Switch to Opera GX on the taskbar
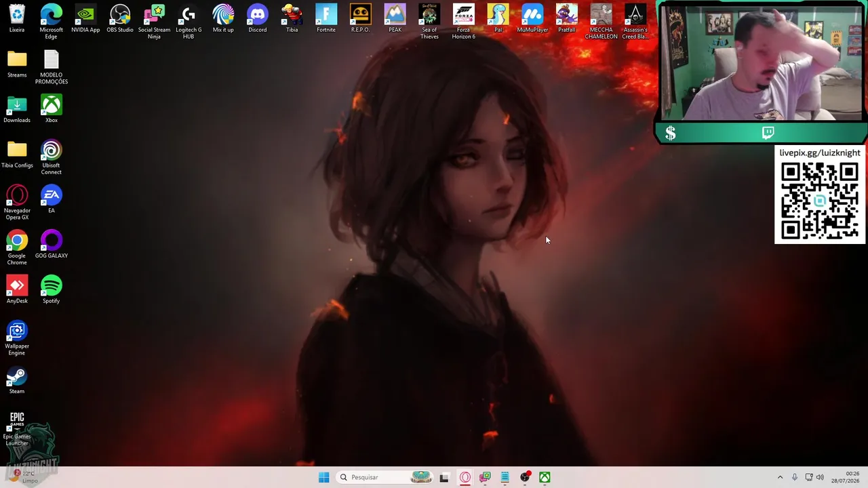Screen dimensions: 868x488 tap(465, 477)
